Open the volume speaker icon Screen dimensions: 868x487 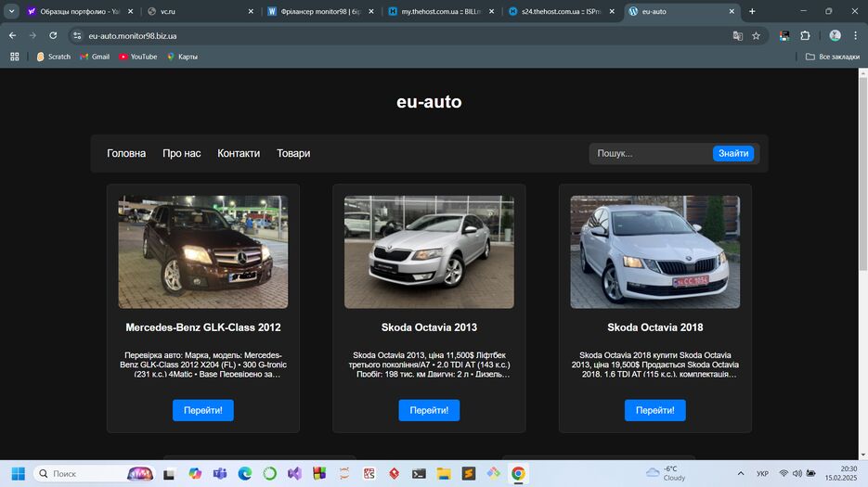[797, 474]
